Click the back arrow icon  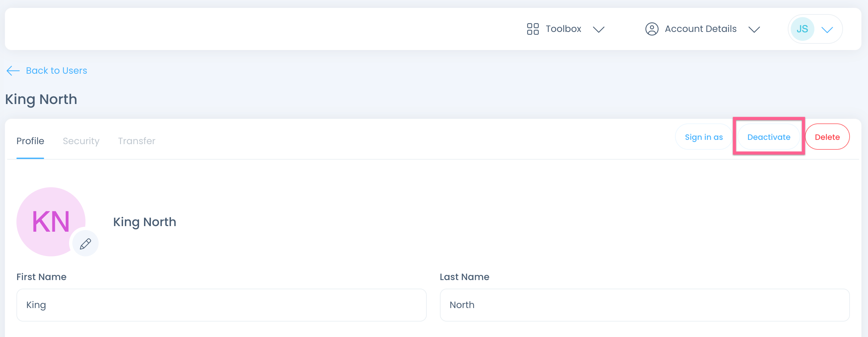point(13,70)
